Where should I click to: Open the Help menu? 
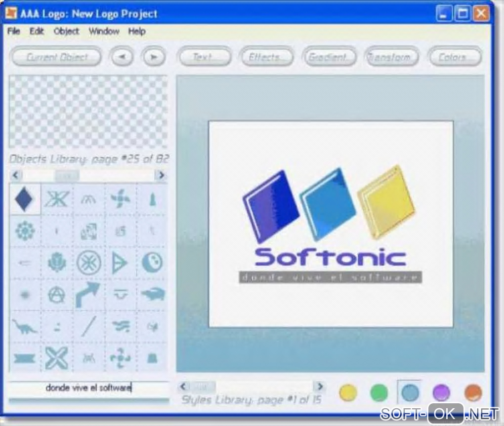[x=137, y=31]
